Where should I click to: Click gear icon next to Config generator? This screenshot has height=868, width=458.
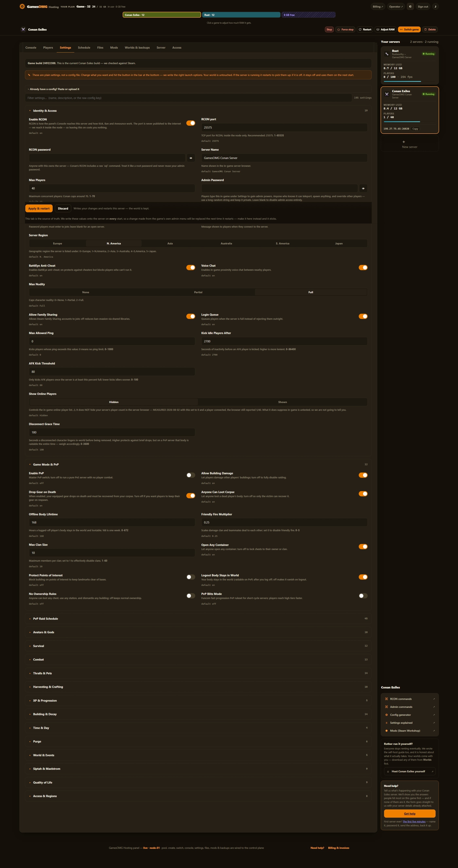(x=387, y=715)
